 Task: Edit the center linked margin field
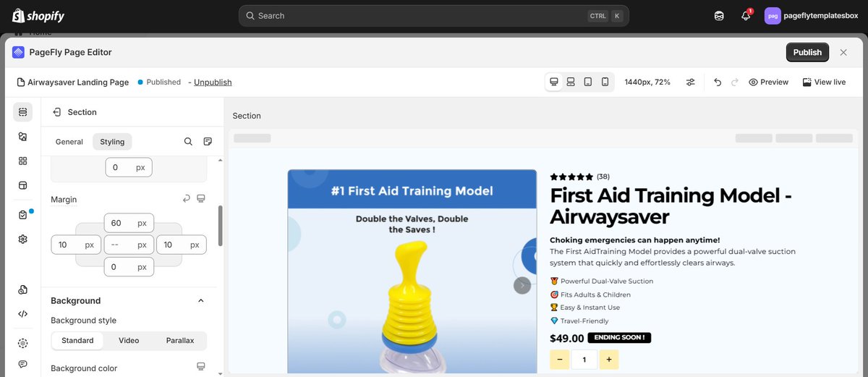point(129,245)
